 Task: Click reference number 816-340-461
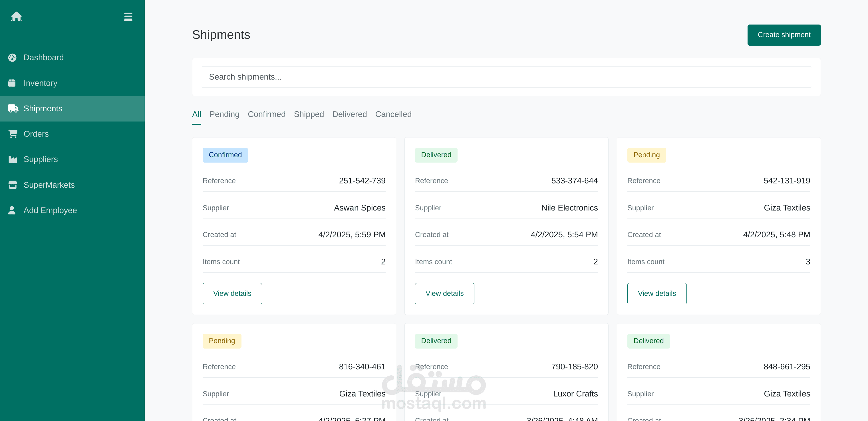(x=362, y=367)
